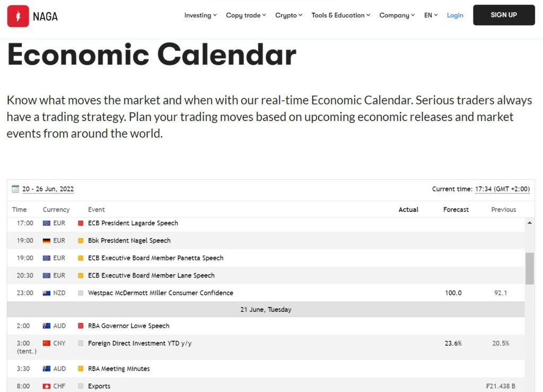The image size is (543, 392).
Task: Change timezone via 17:34 (GMT +2:00)
Action: coord(502,189)
